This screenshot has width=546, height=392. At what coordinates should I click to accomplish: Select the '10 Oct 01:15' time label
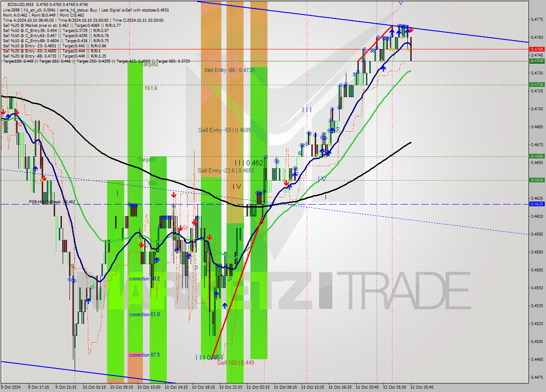(94, 387)
